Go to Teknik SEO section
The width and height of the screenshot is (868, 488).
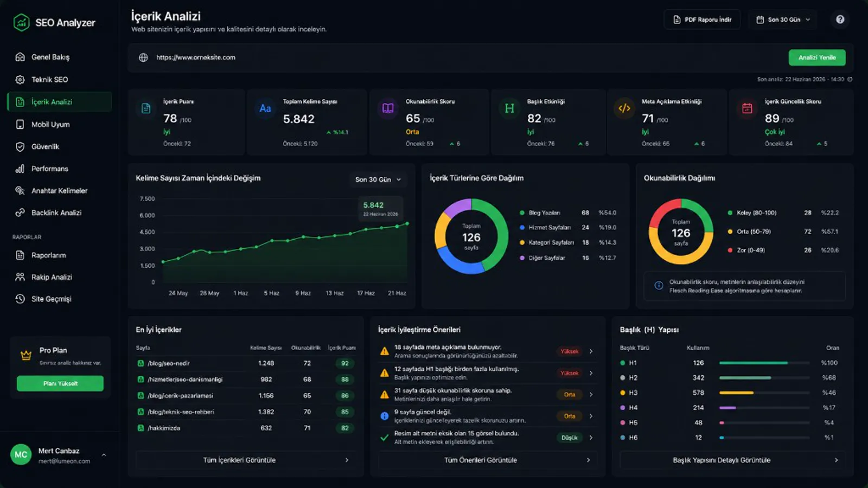click(x=60, y=80)
